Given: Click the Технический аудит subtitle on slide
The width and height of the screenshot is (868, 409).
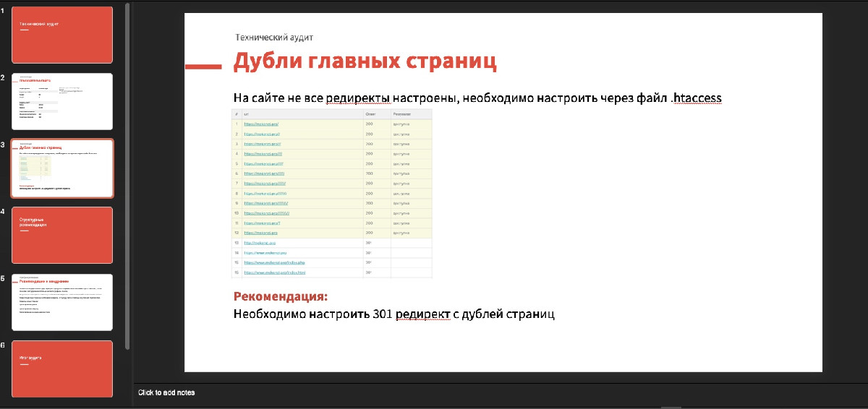Looking at the screenshot, I should point(274,38).
